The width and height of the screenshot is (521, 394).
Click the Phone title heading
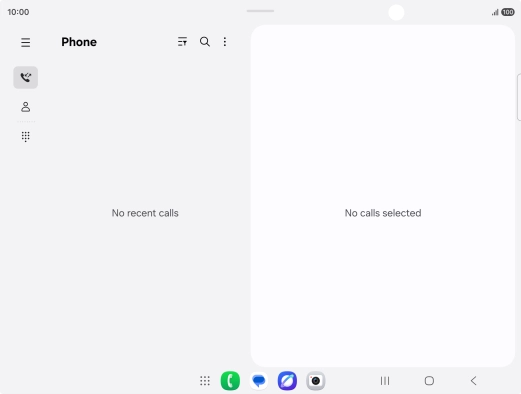(x=79, y=42)
